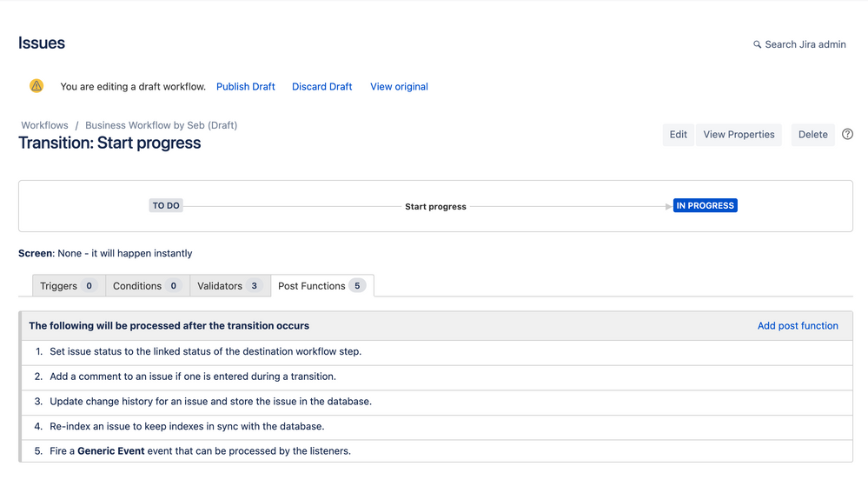Discard the draft workflow
Viewport: 868px width, 493px height.
pos(321,86)
